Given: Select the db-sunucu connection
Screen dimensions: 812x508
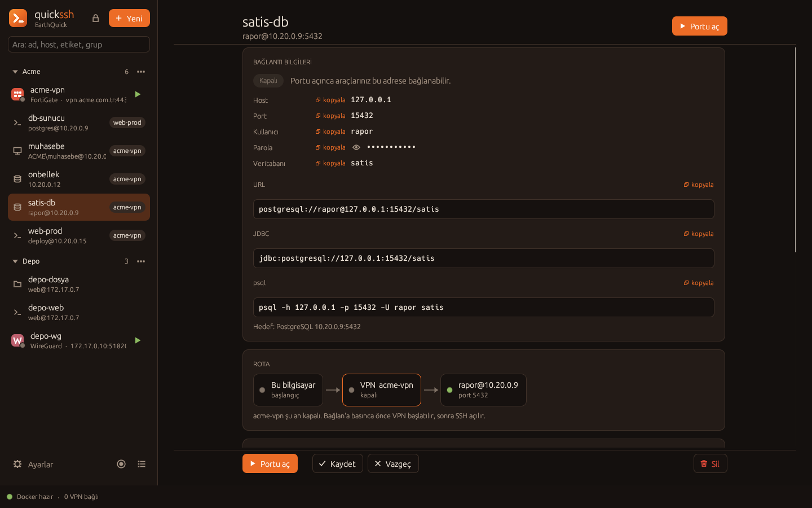Looking at the screenshot, I should [79, 122].
